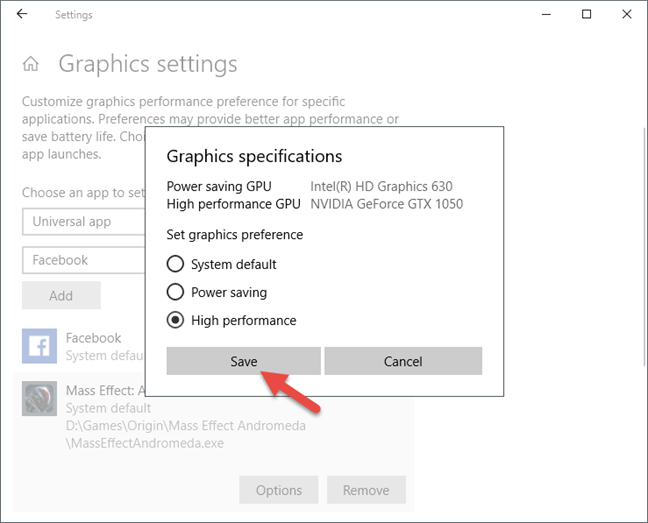This screenshot has height=523, width=648.
Task: Select System default radio button
Action: coord(175,264)
